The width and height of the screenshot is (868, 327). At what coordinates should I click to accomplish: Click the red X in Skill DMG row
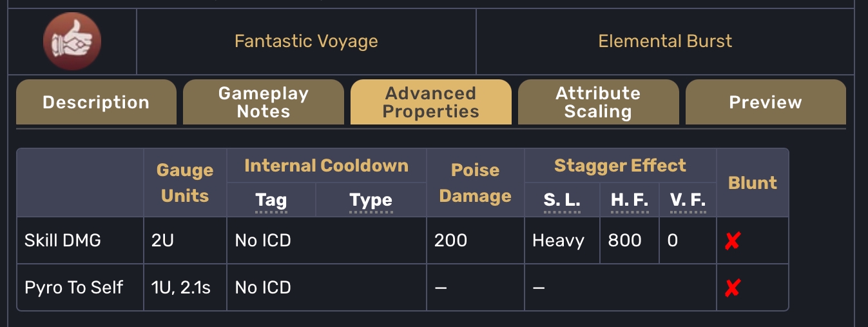(x=732, y=241)
